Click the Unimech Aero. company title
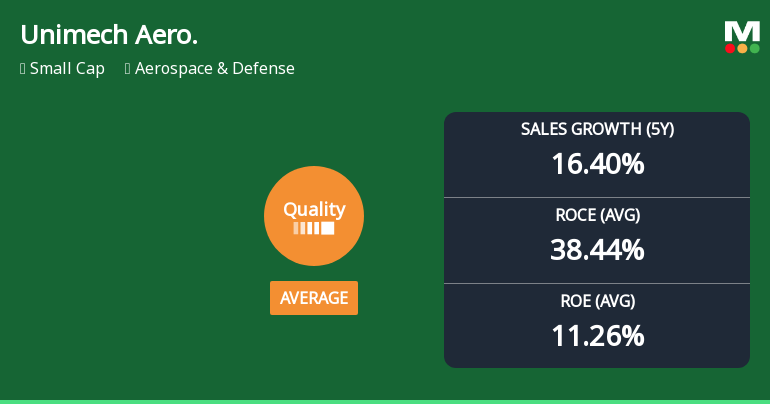Viewport: 770px width, 404px height. pyautogui.click(x=109, y=35)
